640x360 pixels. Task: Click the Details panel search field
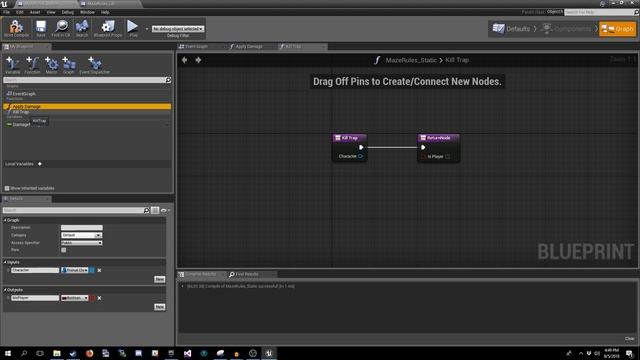[73, 210]
